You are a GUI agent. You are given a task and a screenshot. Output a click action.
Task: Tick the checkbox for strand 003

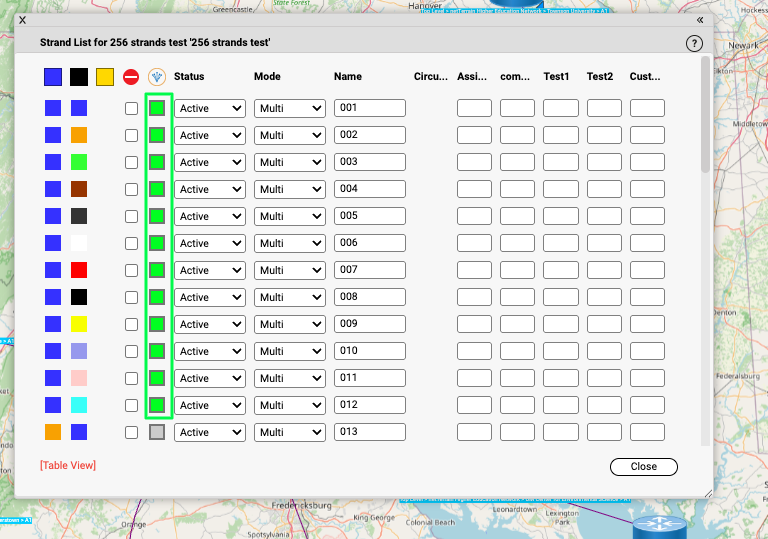click(131, 162)
